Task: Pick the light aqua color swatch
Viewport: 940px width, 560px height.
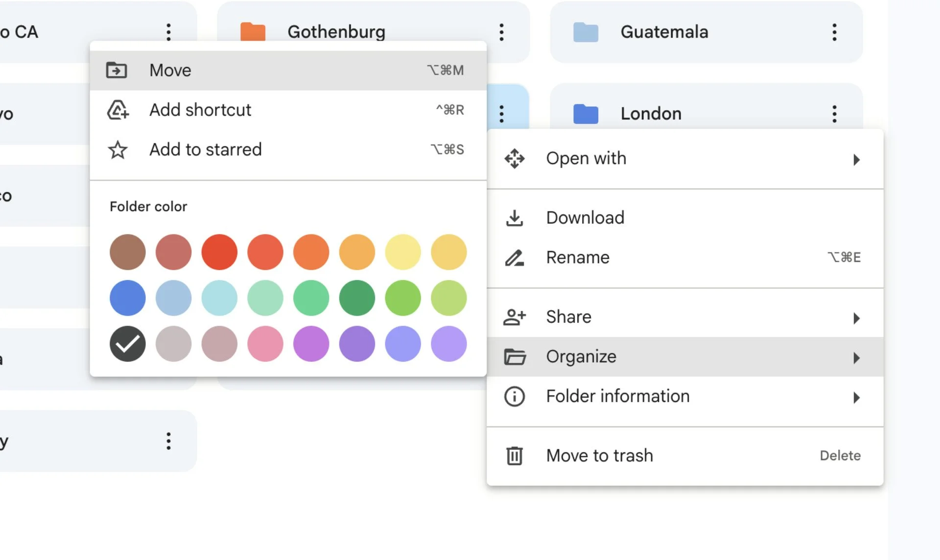Action: pyautogui.click(x=219, y=298)
